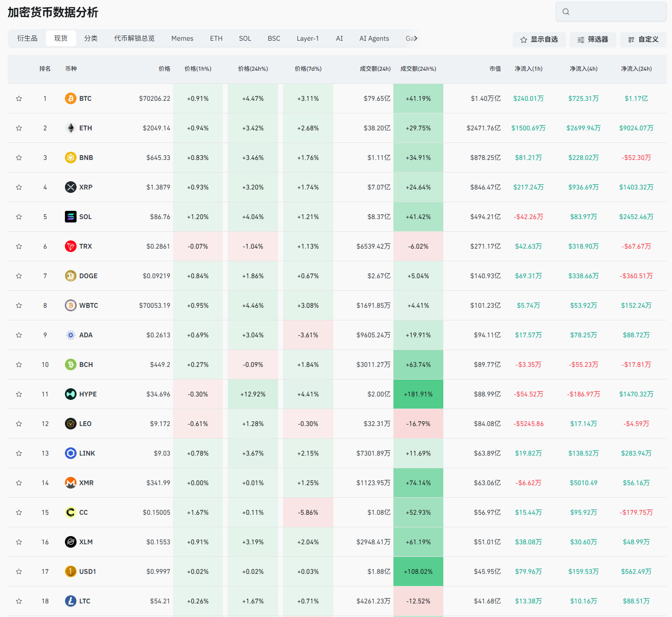Click the LTC Litecoin logo
Screen dimensions: 672x617
(71, 601)
